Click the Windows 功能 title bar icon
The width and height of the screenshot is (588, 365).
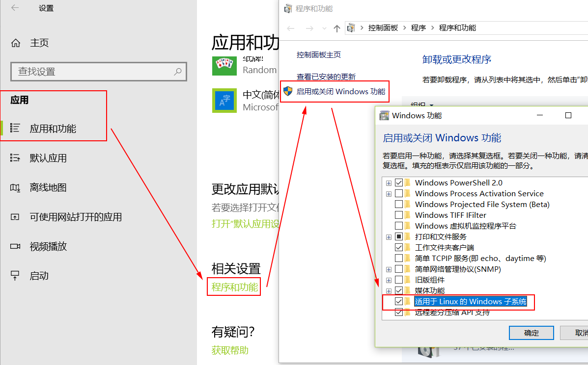tap(384, 115)
